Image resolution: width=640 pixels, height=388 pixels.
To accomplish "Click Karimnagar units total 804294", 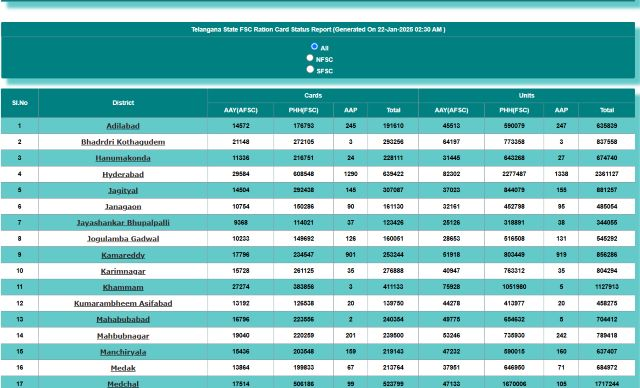I will point(607,271).
